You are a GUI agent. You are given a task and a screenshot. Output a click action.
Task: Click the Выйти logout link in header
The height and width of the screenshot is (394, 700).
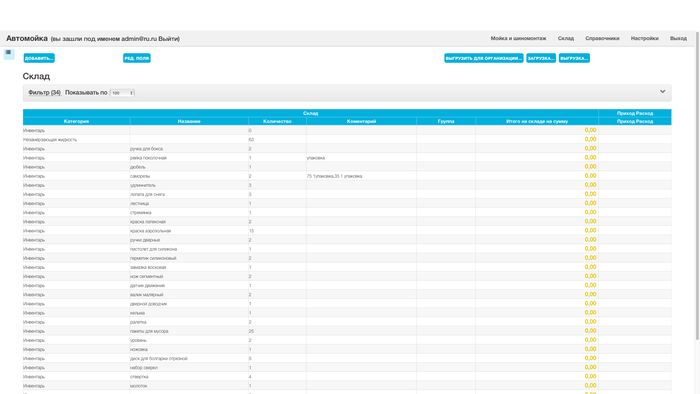[168, 39]
